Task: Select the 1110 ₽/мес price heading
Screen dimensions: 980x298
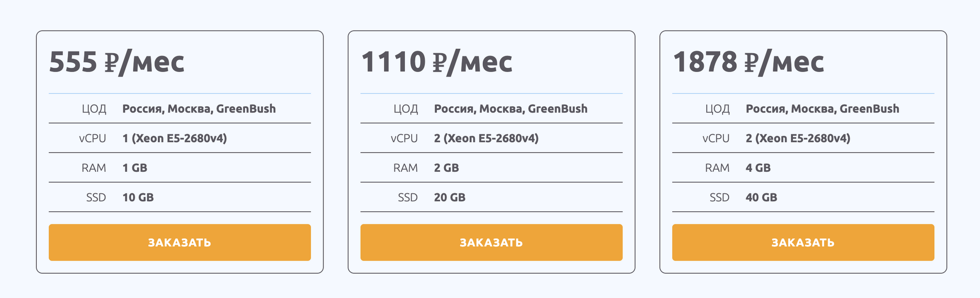Action: pyautogui.click(x=436, y=62)
